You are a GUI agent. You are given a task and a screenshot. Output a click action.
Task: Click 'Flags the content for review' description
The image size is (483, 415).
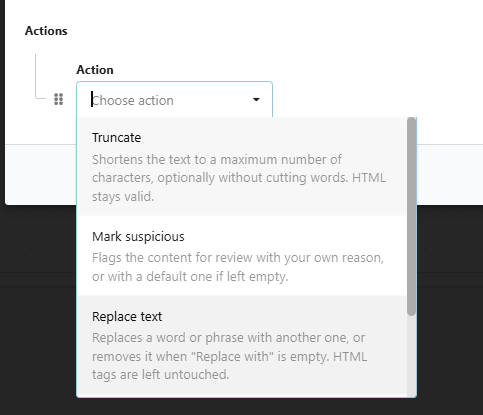coord(238,267)
